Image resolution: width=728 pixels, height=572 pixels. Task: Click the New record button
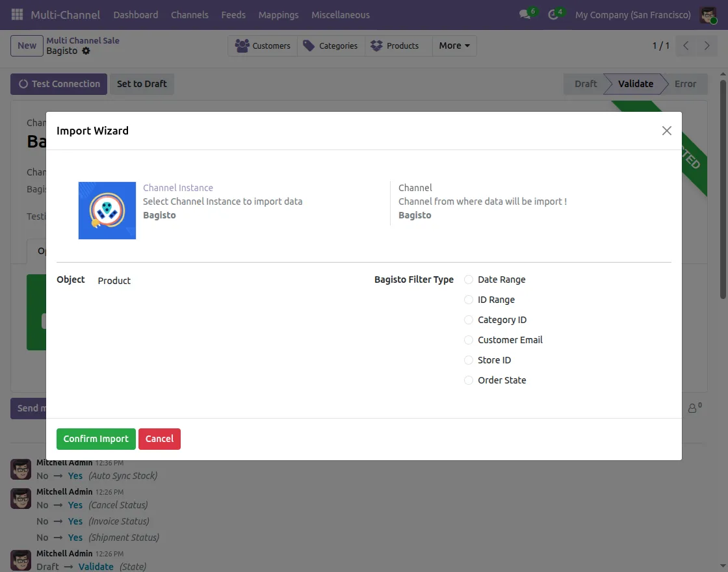point(27,46)
